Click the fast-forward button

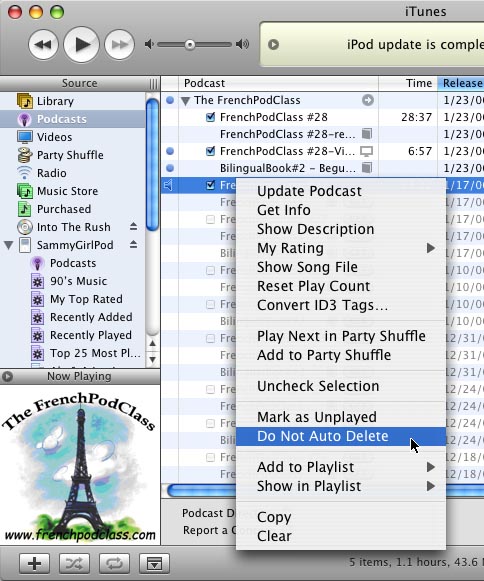[x=119, y=44]
